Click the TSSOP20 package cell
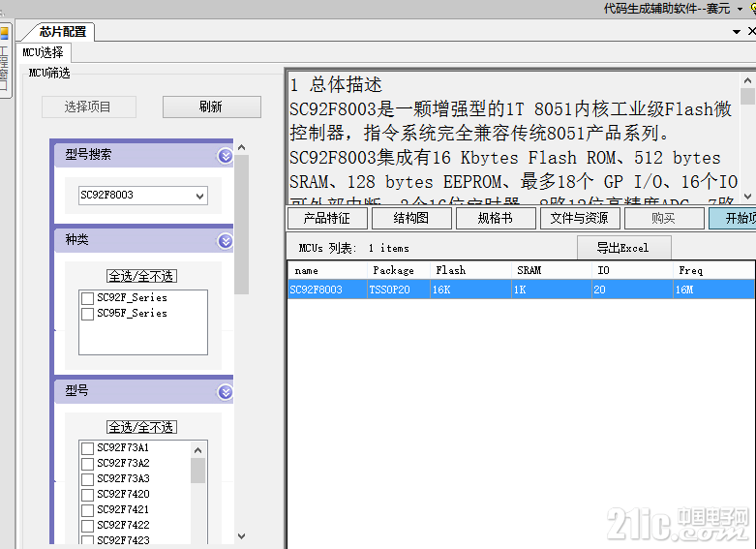Image resolution: width=756 pixels, height=549 pixels. point(398,290)
